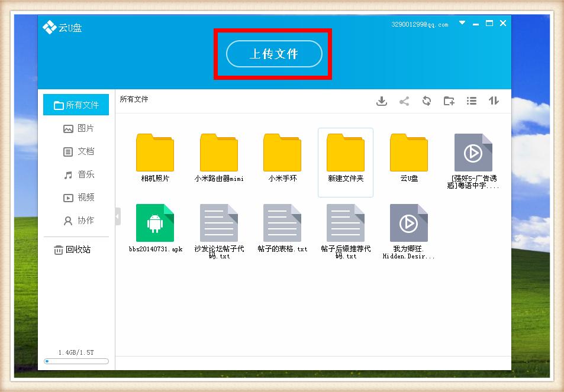Create a new folder with the folder-plus icon
This screenshot has height=392, width=564.
(449, 101)
